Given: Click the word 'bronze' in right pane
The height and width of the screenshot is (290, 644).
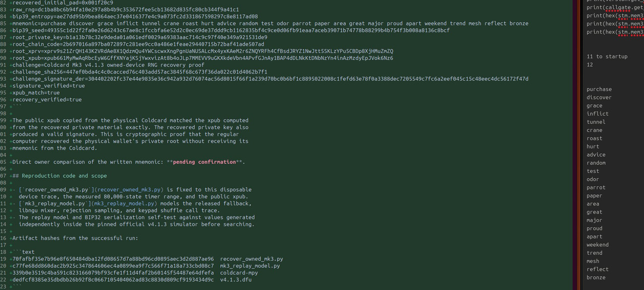Looking at the screenshot, I should [596, 277].
